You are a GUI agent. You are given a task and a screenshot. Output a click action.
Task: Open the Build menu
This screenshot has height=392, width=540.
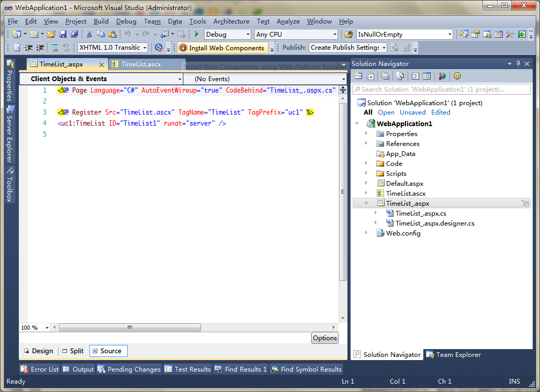[101, 21]
